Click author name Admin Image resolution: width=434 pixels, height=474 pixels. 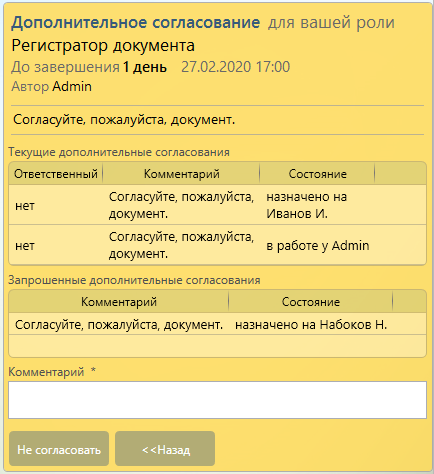click(x=72, y=86)
